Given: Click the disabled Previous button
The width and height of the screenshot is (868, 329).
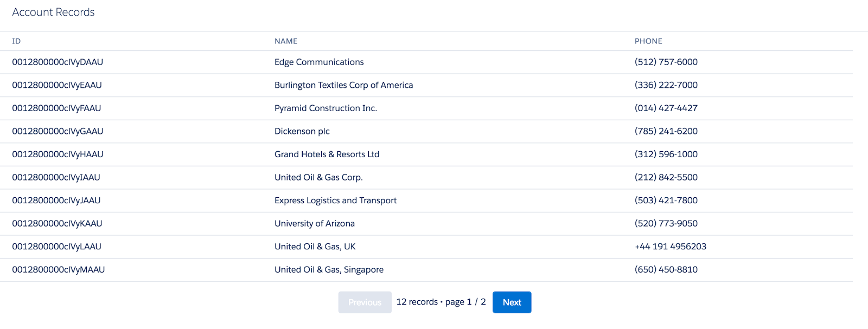Looking at the screenshot, I should coord(365,302).
